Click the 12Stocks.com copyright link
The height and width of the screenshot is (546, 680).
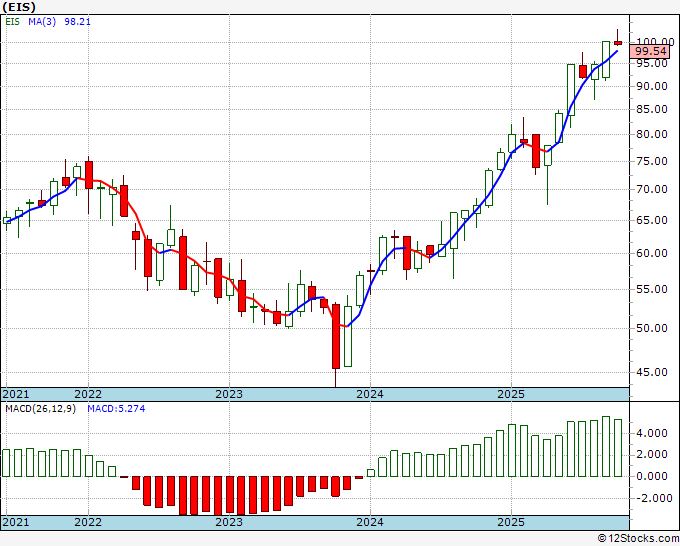(x=638, y=539)
